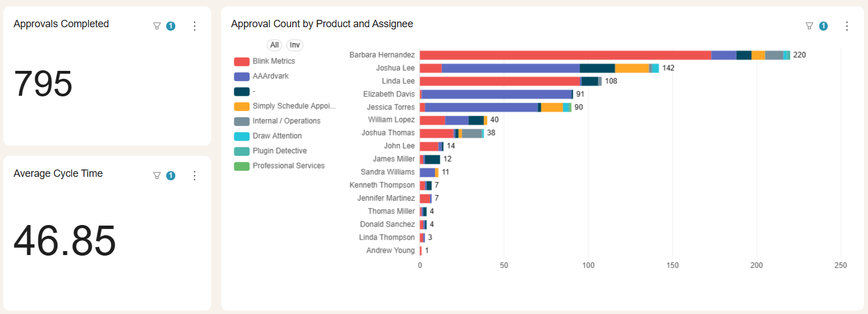This screenshot has width=868, height=314.
Task: Toggle Blink Metrics legend series
Action: click(273, 61)
